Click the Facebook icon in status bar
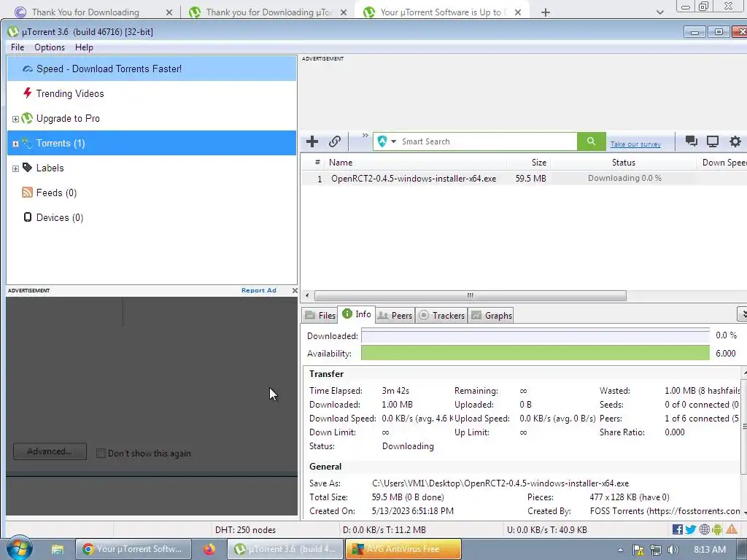747x560 pixels. tap(677, 529)
